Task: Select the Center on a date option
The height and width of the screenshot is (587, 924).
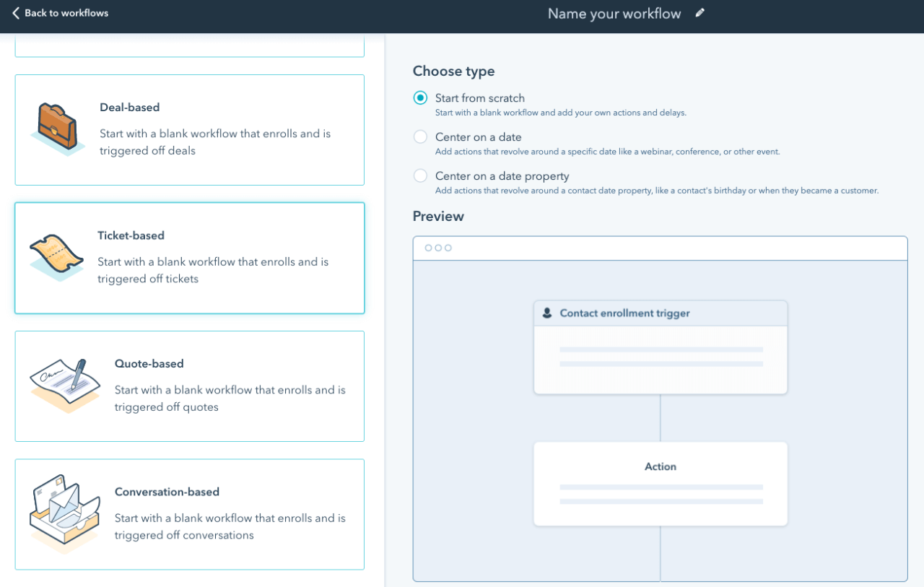Action: pyautogui.click(x=420, y=137)
